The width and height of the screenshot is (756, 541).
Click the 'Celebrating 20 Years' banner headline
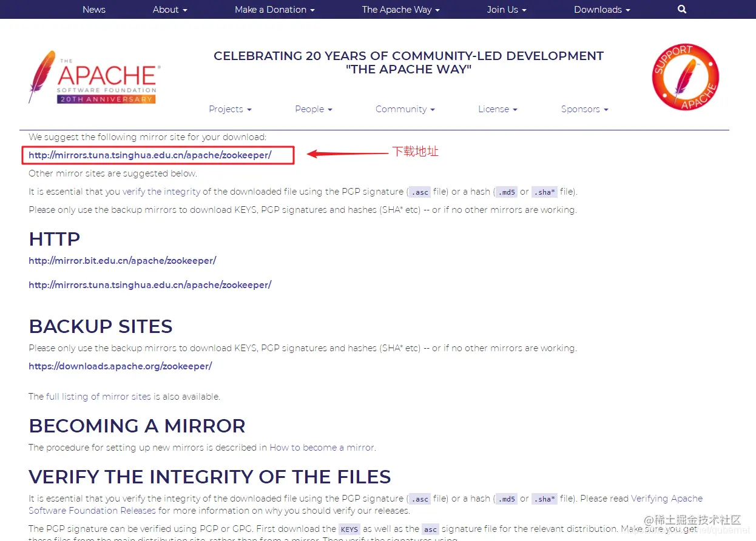[x=408, y=62]
